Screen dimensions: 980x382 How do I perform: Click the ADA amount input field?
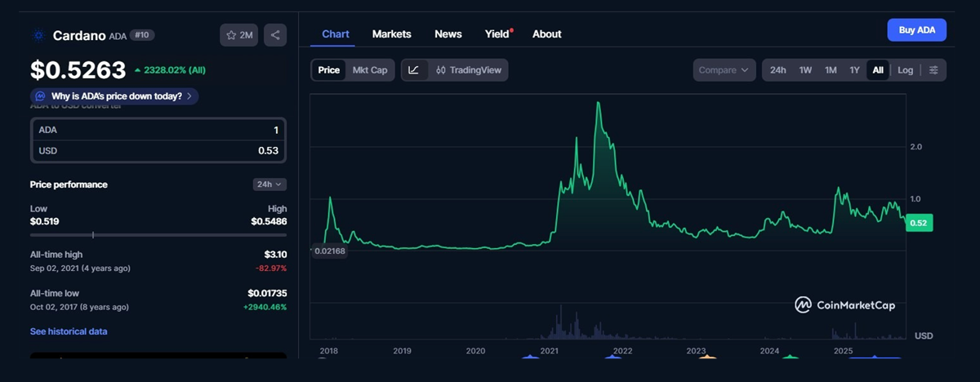coord(158,130)
